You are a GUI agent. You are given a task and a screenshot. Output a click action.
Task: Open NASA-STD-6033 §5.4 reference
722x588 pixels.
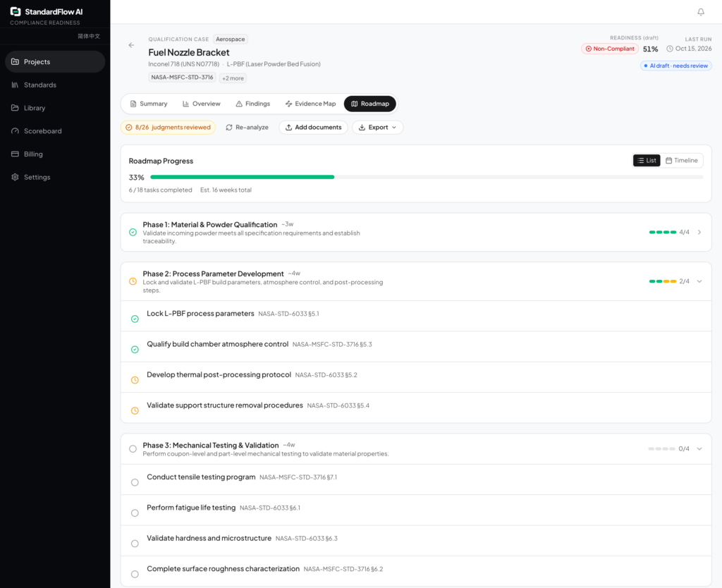point(338,405)
